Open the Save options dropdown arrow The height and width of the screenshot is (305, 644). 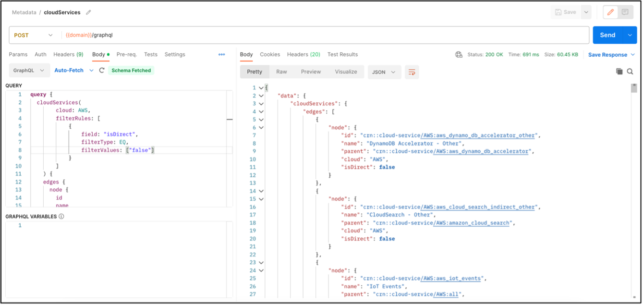pyautogui.click(x=586, y=12)
